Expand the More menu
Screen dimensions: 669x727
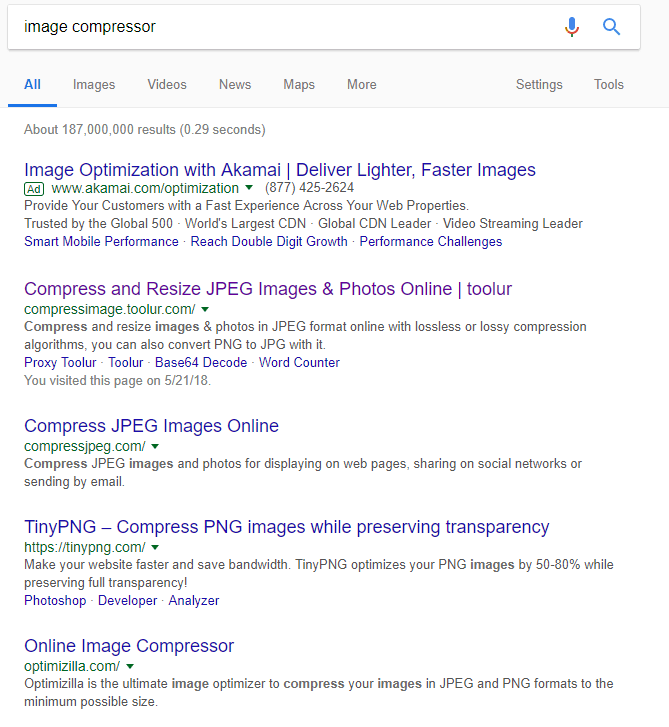[x=362, y=84]
